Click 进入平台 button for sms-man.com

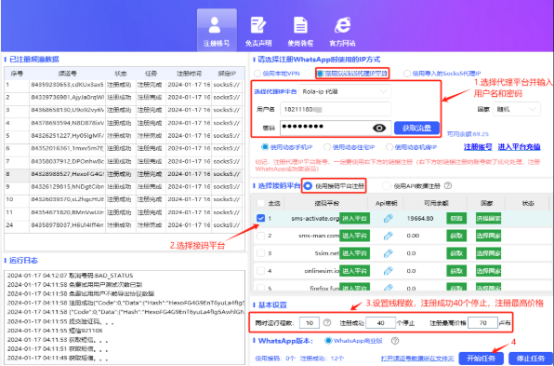tap(354, 236)
